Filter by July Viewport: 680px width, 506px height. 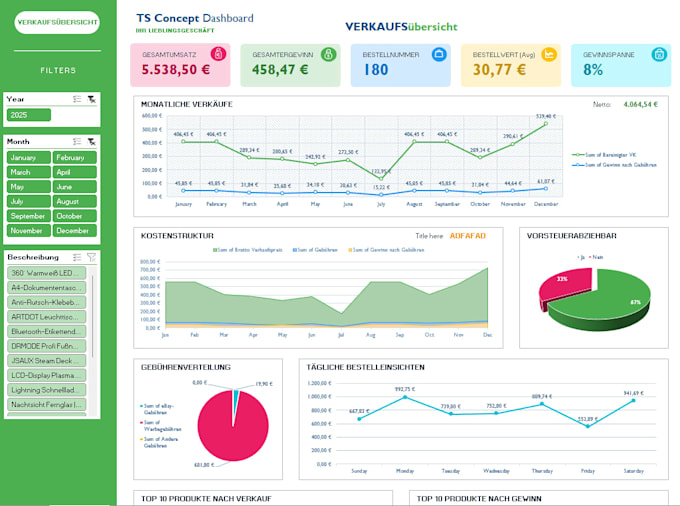pos(29,201)
